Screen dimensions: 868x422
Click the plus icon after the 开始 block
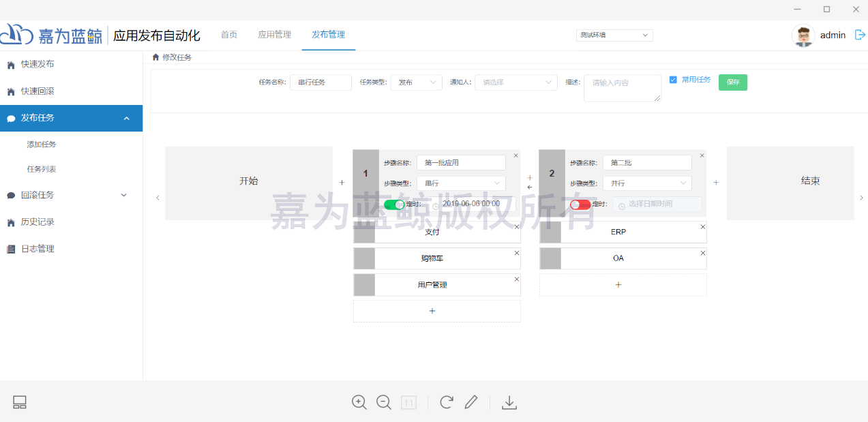pos(342,183)
